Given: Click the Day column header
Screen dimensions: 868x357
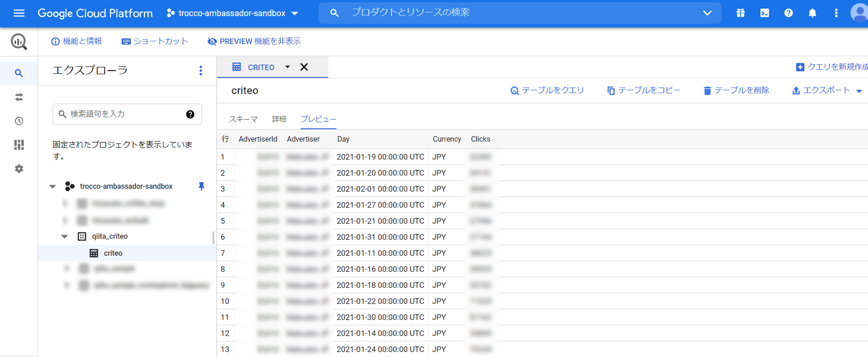Looking at the screenshot, I should pos(343,139).
